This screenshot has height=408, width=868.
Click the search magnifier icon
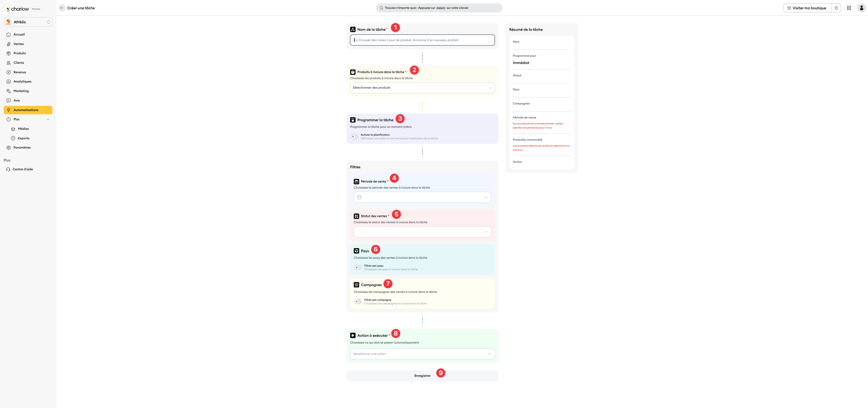(381, 8)
